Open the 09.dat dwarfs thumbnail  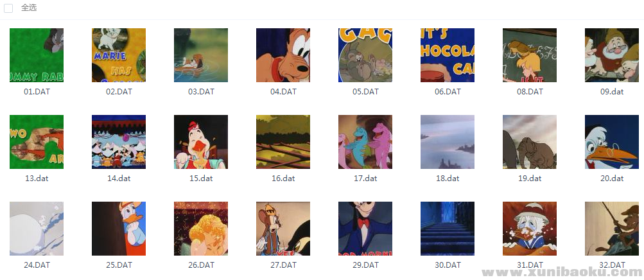click(612, 55)
